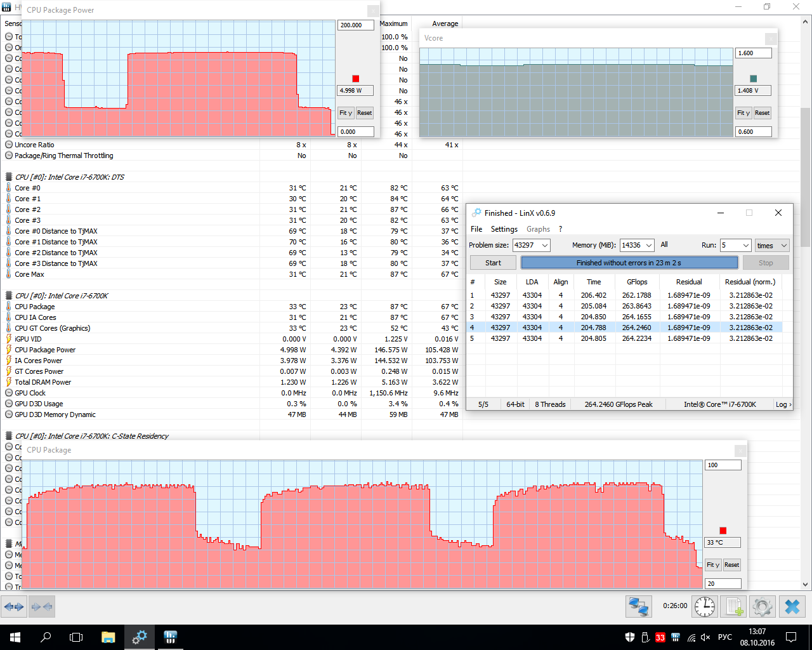This screenshot has height=650, width=812.
Task: Click the circle icon beside Uncore Ratio row
Action: [x=9, y=145]
